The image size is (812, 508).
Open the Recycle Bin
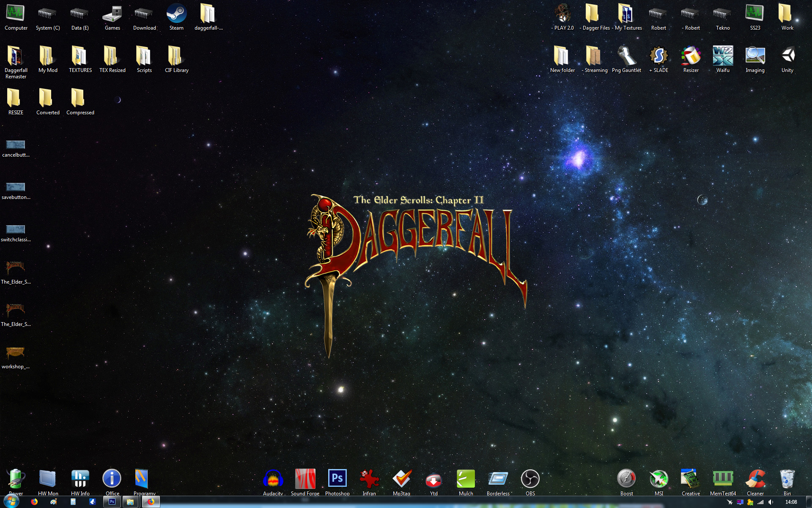coord(787,482)
